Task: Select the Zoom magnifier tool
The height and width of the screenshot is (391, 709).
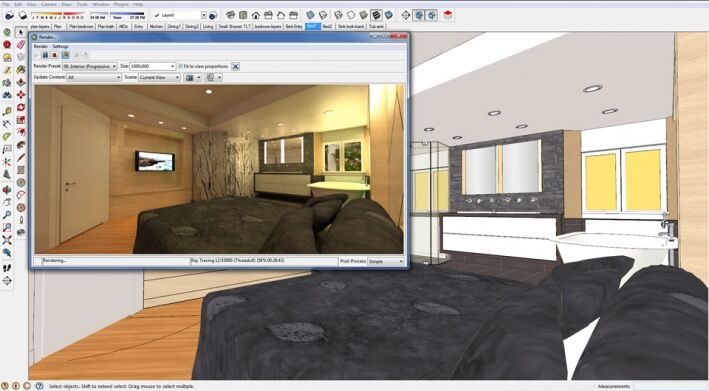Action: click(7, 215)
